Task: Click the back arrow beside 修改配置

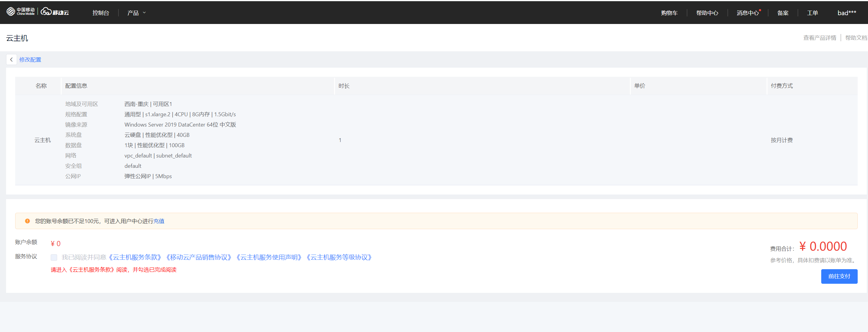Action: coord(11,59)
